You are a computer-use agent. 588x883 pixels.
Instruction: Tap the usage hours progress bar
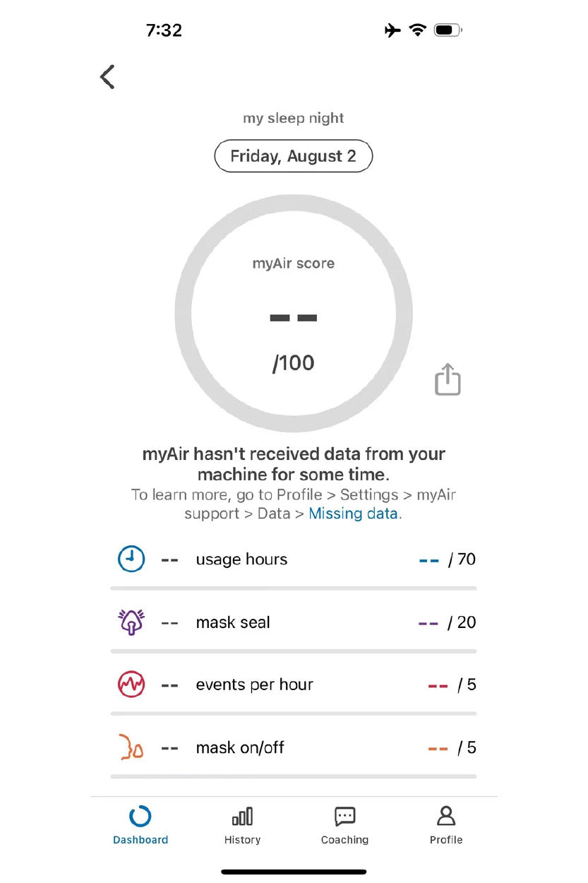(294, 588)
